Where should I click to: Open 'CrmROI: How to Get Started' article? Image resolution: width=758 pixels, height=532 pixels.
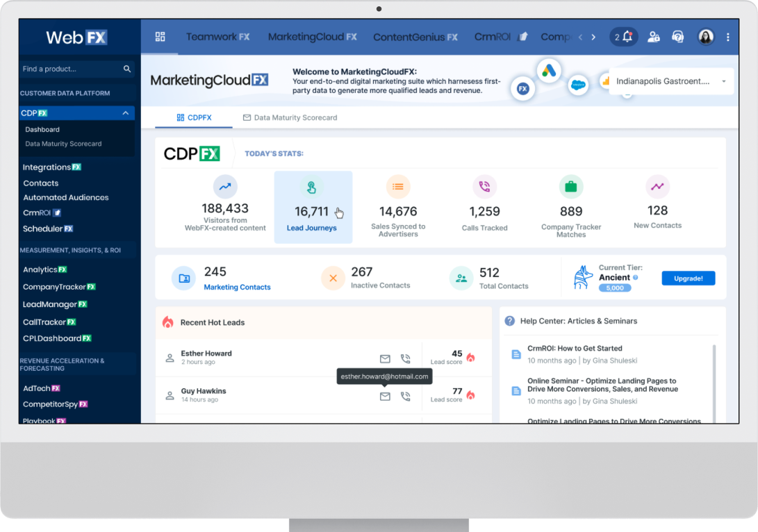[575, 349]
